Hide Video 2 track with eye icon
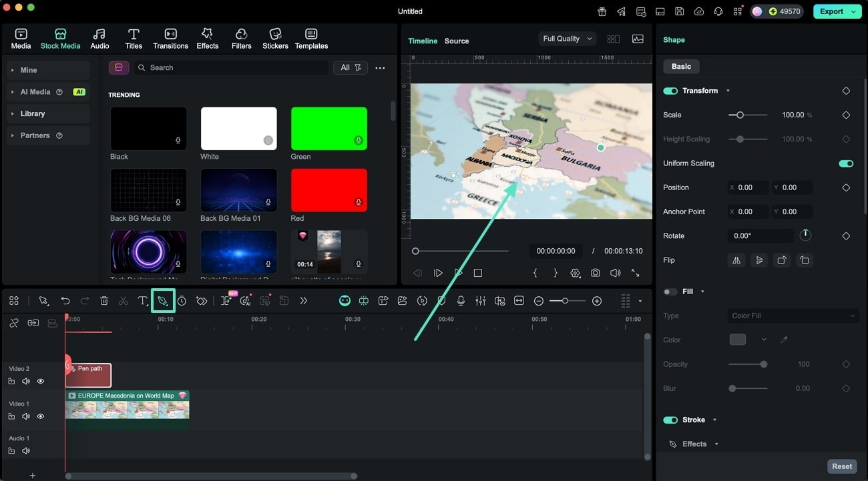This screenshot has height=481, width=868. [x=41, y=382]
